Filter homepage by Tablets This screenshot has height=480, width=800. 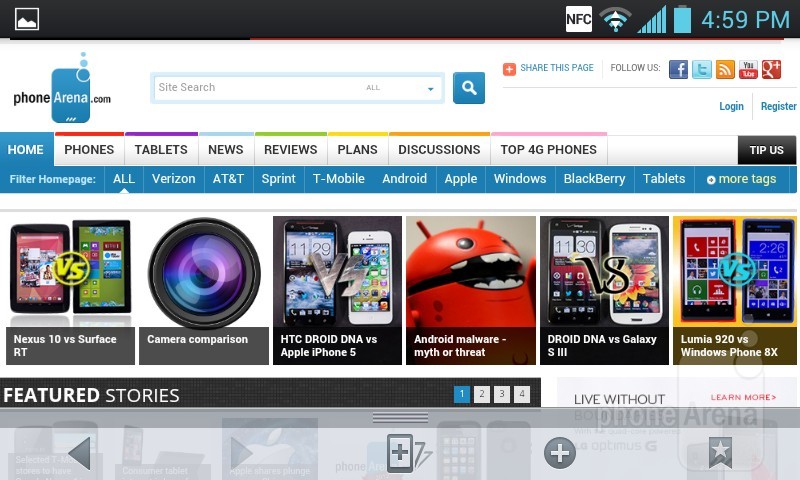[x=664, y=179]
